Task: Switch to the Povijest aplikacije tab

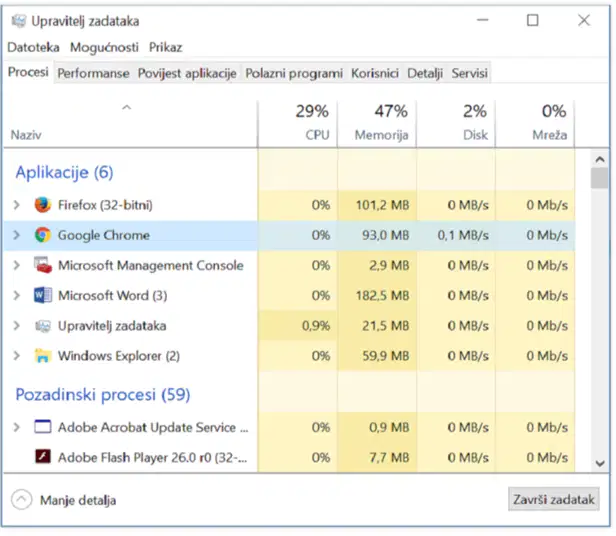Action: point(187,73)
